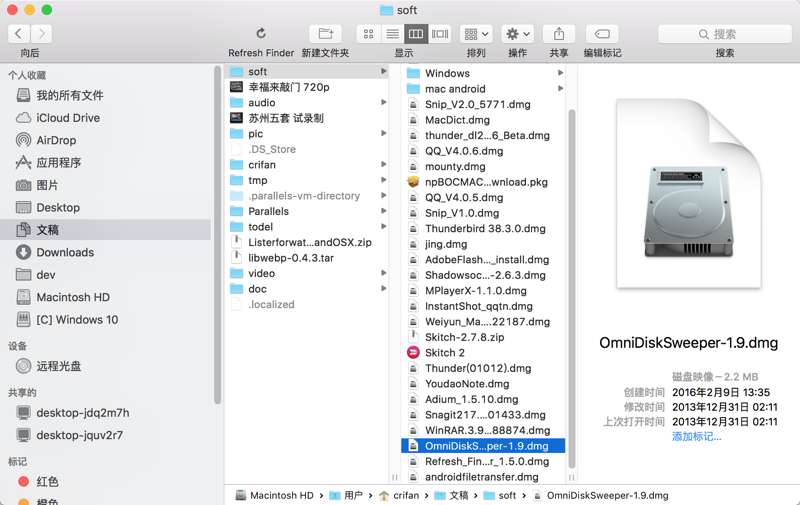This screenshot has height=505, width=800.
Task: Expand the Parallels folder arrow
Action: [x=383, y=211]
